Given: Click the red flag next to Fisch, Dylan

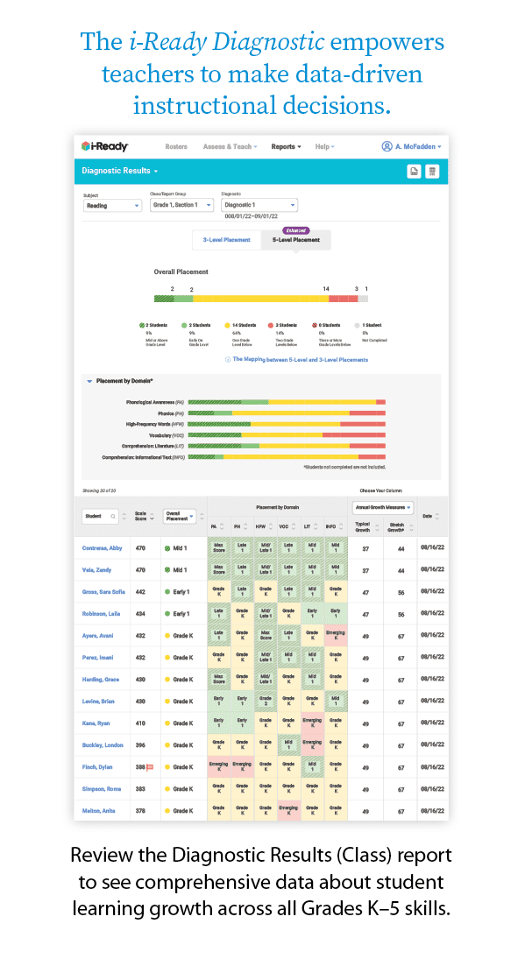Looking at the screenshot, I should point(150,767).
